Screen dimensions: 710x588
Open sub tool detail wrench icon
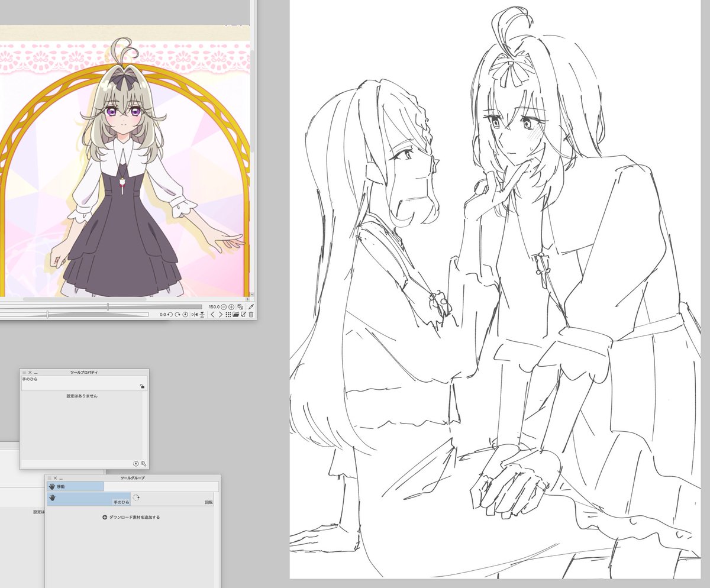[143, 464]
